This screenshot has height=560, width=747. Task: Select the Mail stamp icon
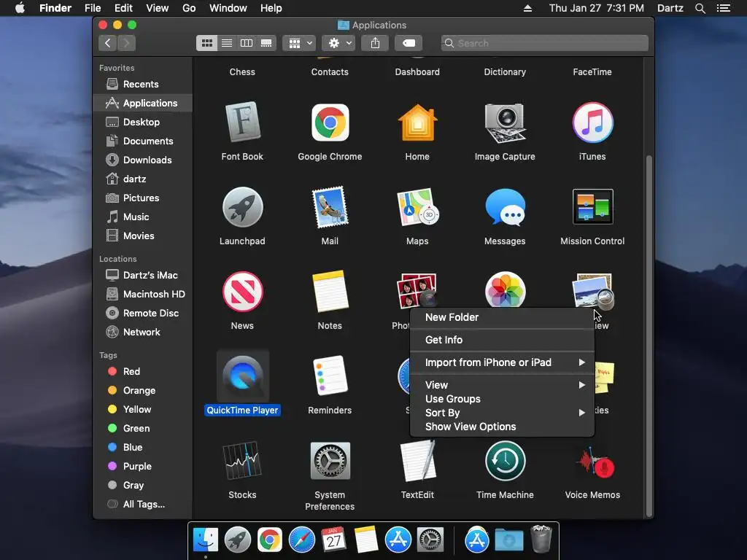tap(330, 207)
